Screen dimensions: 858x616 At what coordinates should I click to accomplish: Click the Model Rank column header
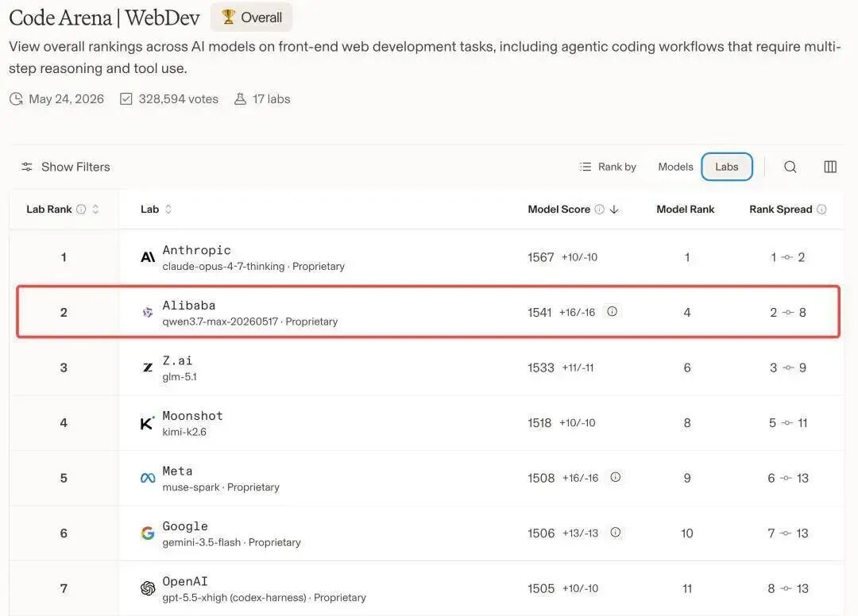(685, 210)
